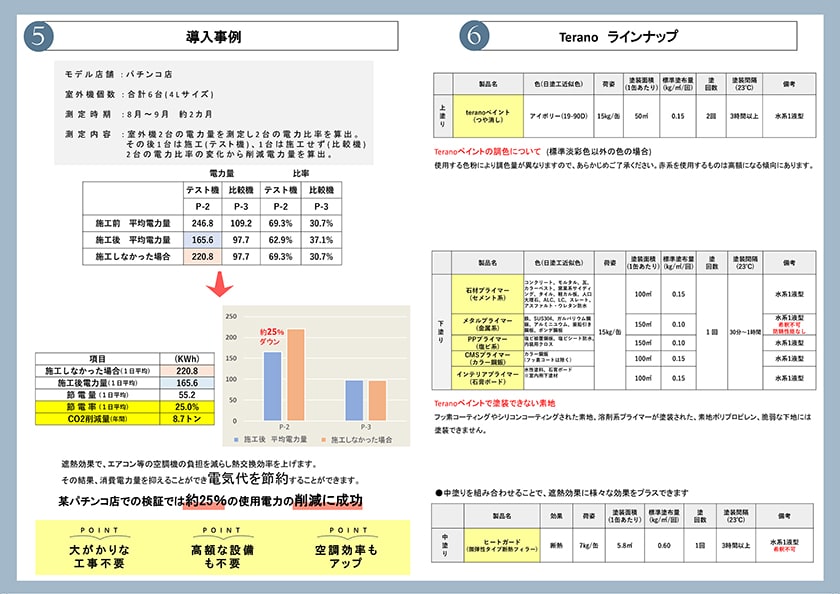Click the red Teranoペイントで塗装できない素地 heading

tap(494, 403)
